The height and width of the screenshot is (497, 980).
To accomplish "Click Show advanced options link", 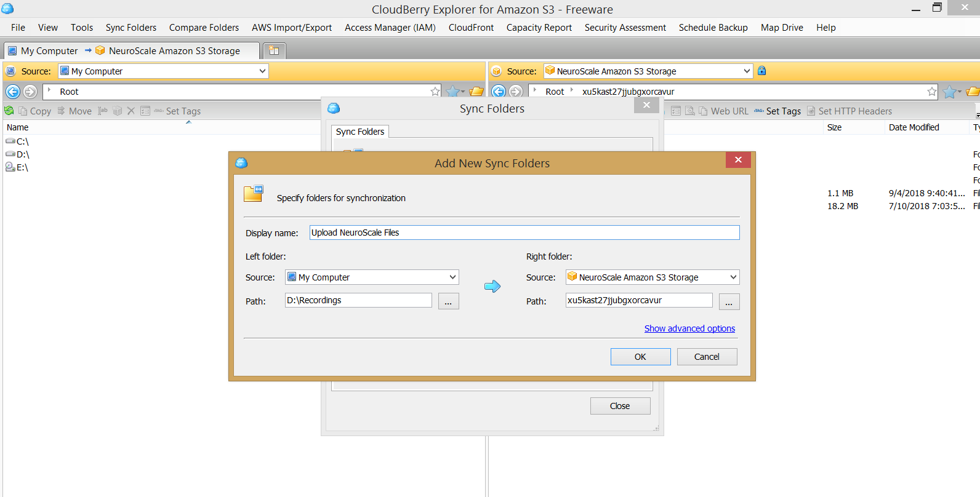I will coord(689,328).
